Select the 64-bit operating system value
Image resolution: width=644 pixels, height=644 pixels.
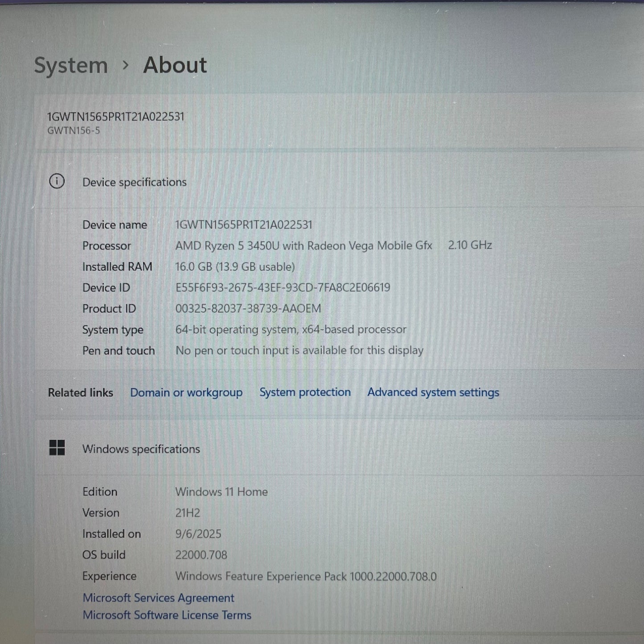pyautogui.click(x=291, y=329)
